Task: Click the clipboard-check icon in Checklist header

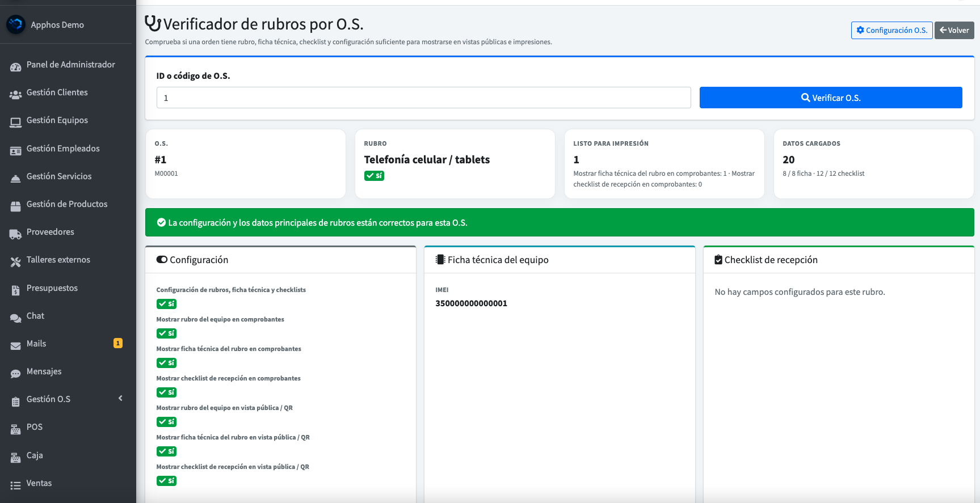Action: pos(718,260)
